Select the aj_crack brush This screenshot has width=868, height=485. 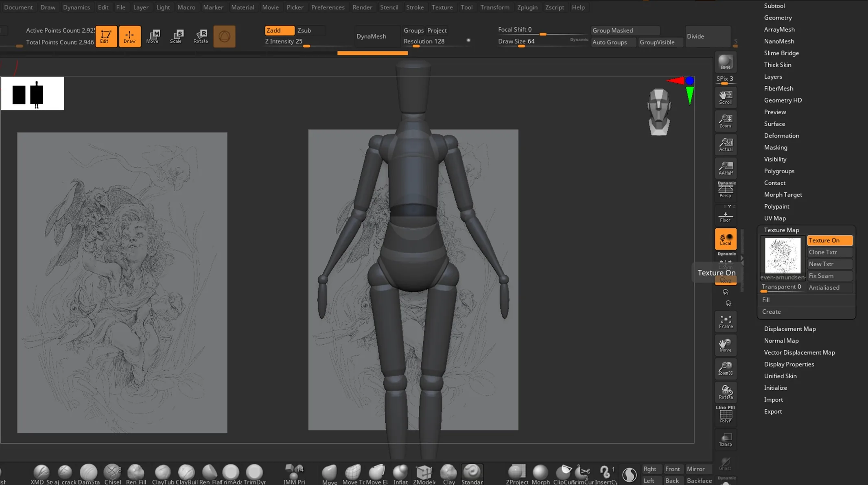65,474
